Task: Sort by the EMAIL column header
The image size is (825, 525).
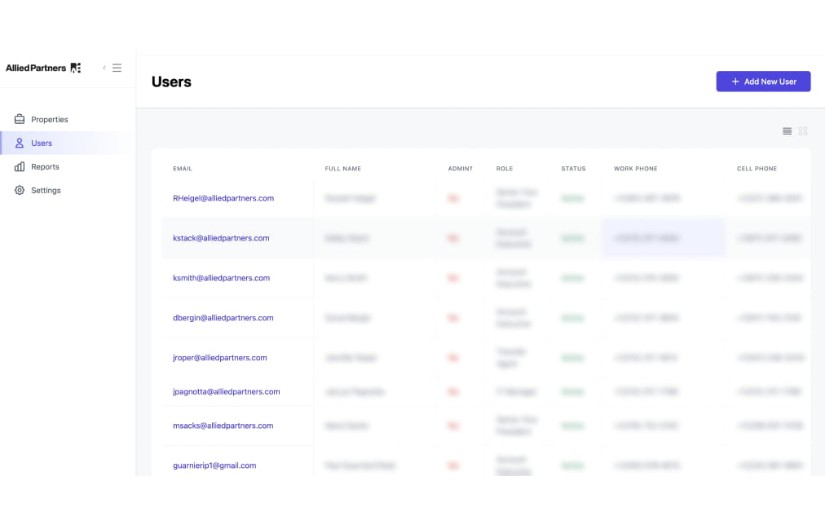Action: (183, 169)
